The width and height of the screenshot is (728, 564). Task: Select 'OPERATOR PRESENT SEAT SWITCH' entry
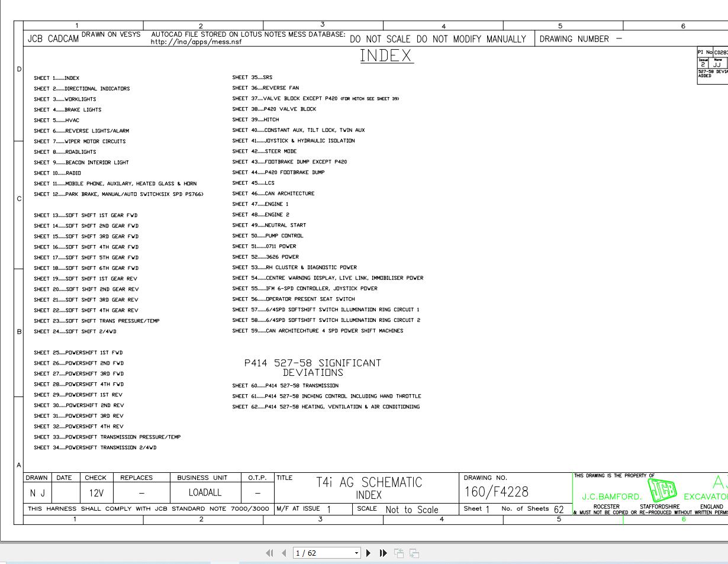coord(294,299)
